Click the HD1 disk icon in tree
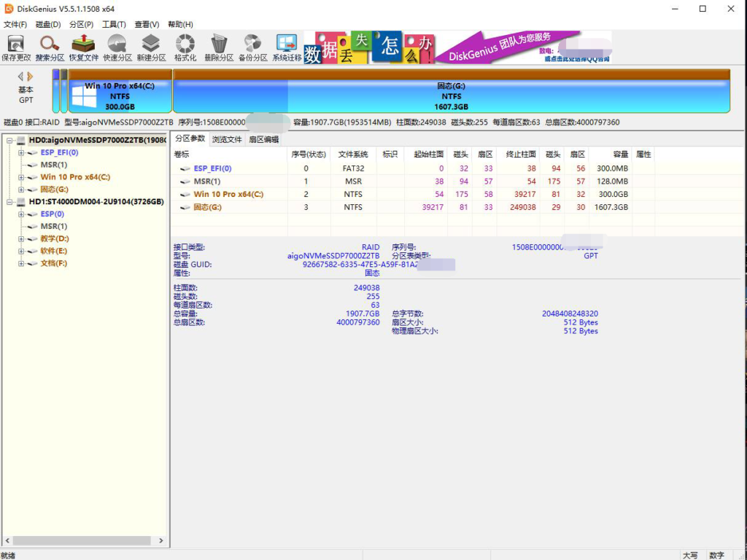Screen dimensions: 747x560 (21, 202)
